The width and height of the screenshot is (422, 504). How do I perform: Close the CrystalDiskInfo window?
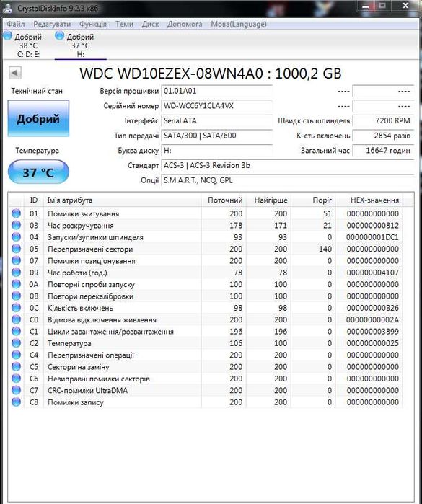tap(405, 6)
